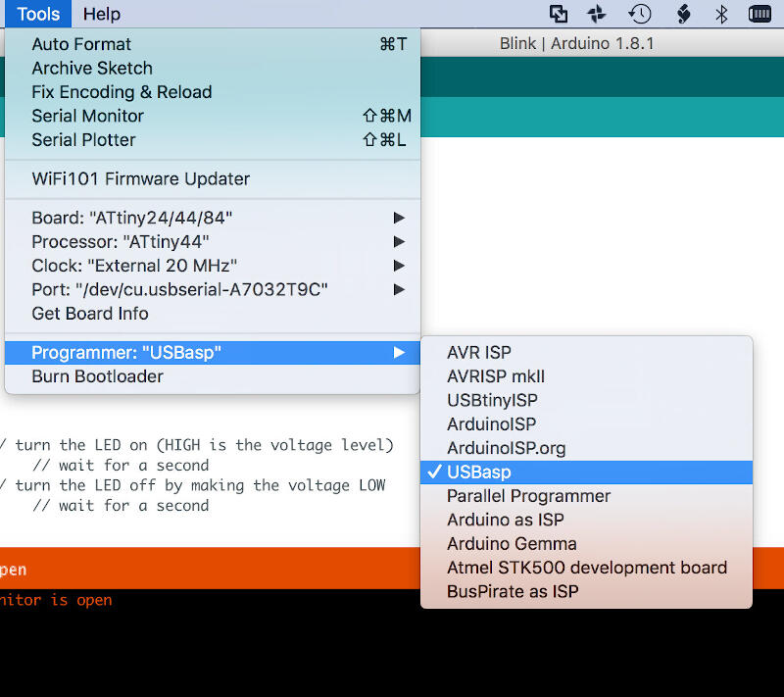Screen dimensions: 784x697
Task: Open Serial Plotter
Action: pyautogui.click(x=213, y=140)
